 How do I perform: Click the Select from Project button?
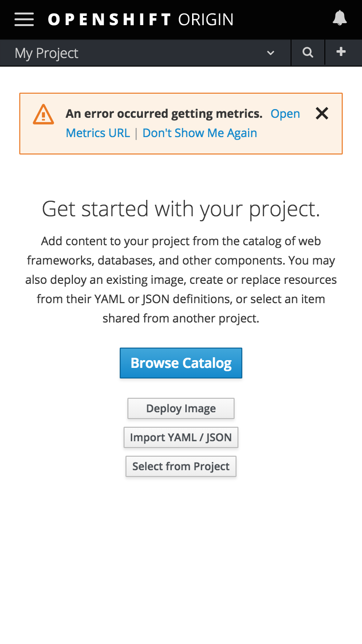click(181, 466)
